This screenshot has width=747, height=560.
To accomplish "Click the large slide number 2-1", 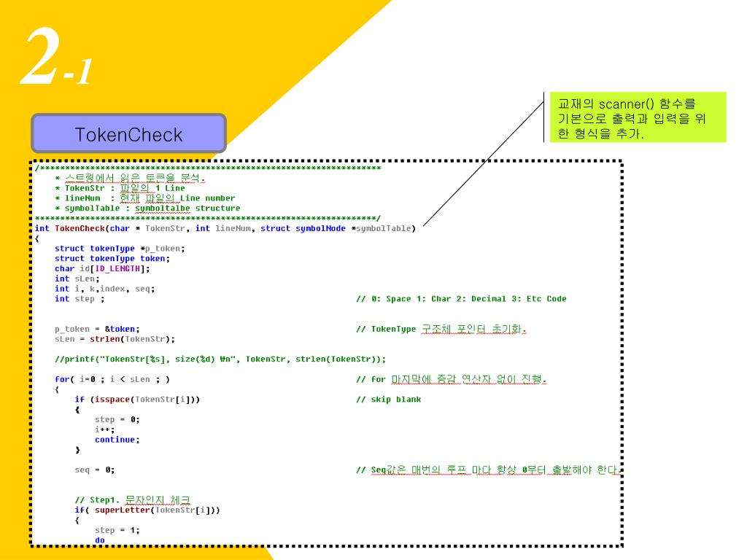I will pyautogui.click(x=56, y=57).
